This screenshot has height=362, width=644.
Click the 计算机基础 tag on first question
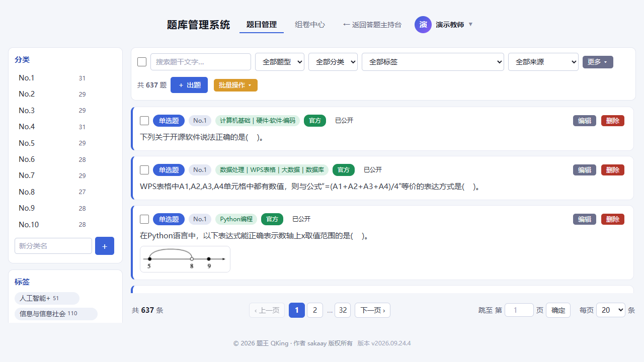point(258,121)
